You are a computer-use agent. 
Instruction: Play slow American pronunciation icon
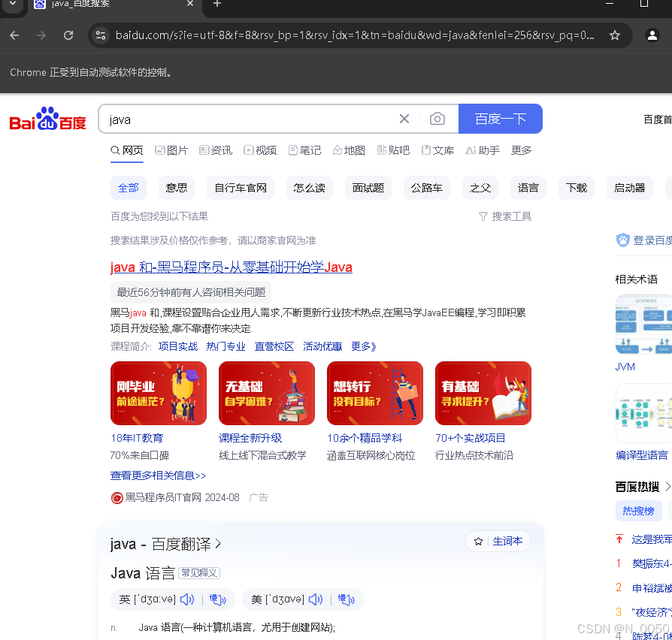click(346, 599)
